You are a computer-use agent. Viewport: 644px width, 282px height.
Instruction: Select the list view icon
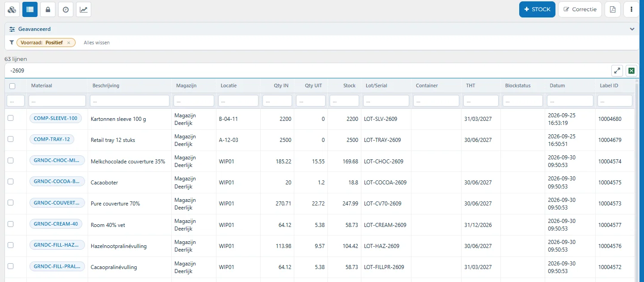[x=30, y=9]
